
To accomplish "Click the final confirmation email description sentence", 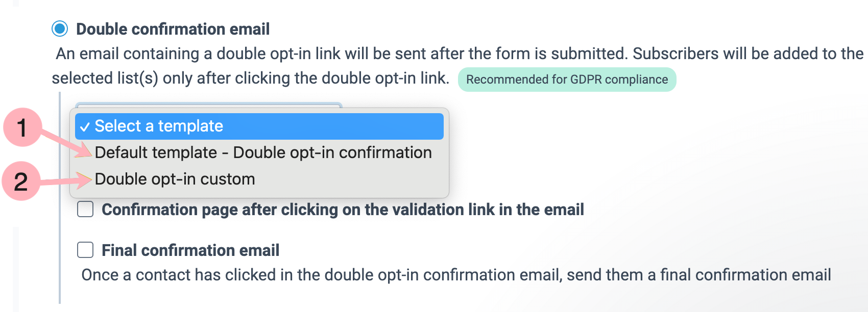I will 456,275.
